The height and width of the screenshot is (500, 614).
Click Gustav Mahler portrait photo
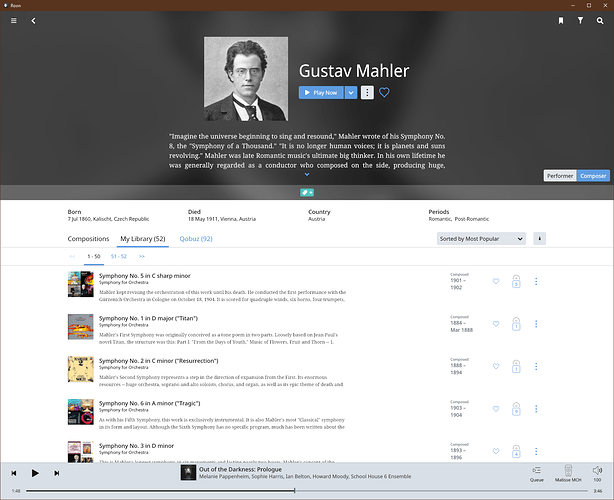click(246, 79)
